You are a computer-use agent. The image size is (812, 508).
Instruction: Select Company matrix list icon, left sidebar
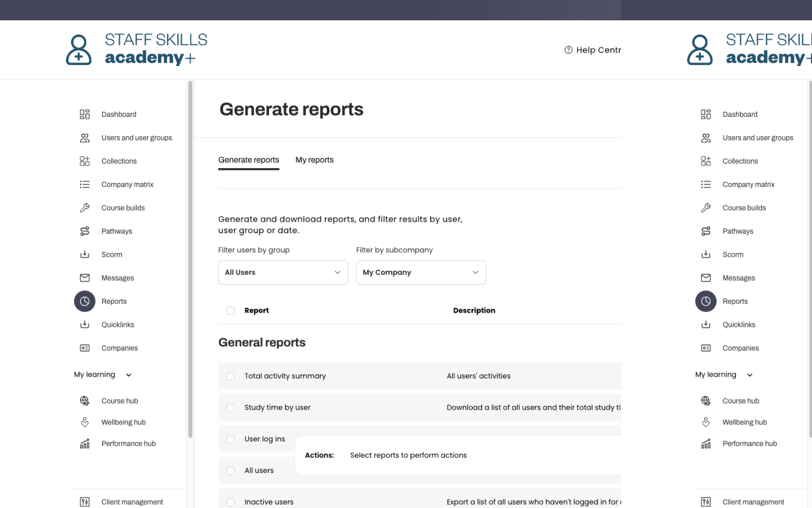click(85, 185)
